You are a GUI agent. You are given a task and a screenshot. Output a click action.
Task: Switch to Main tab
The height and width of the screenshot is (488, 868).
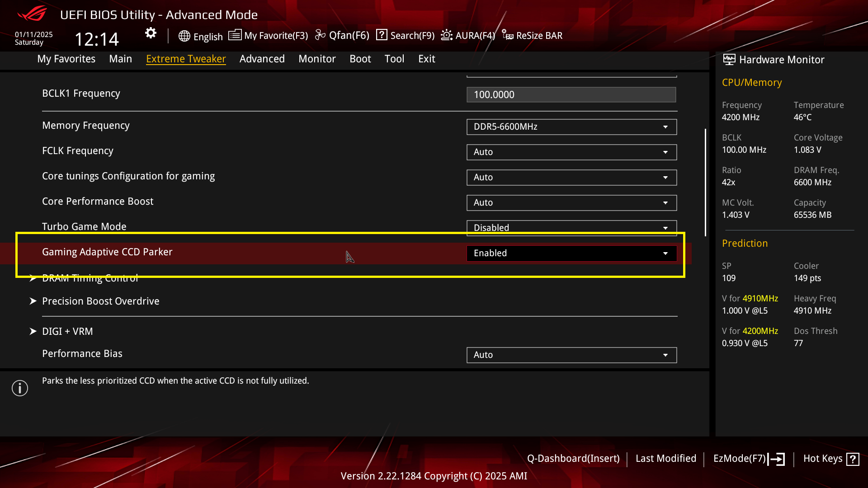[121, 59]
